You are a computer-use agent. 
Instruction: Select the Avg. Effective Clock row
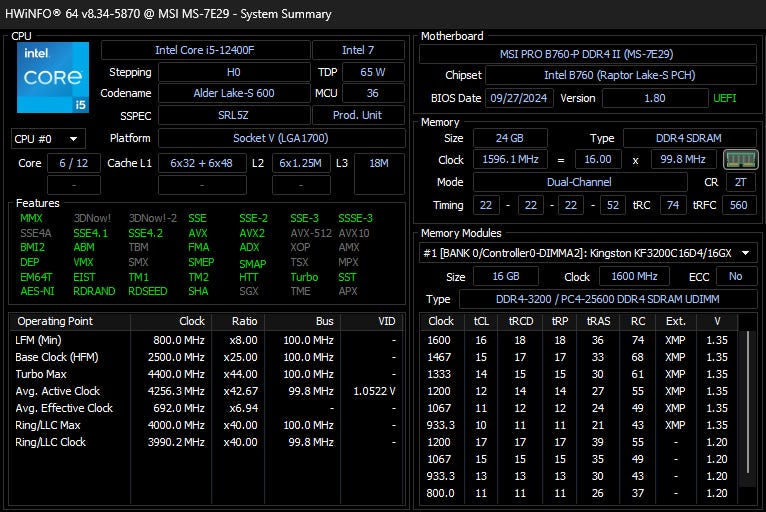click(207, 408)
